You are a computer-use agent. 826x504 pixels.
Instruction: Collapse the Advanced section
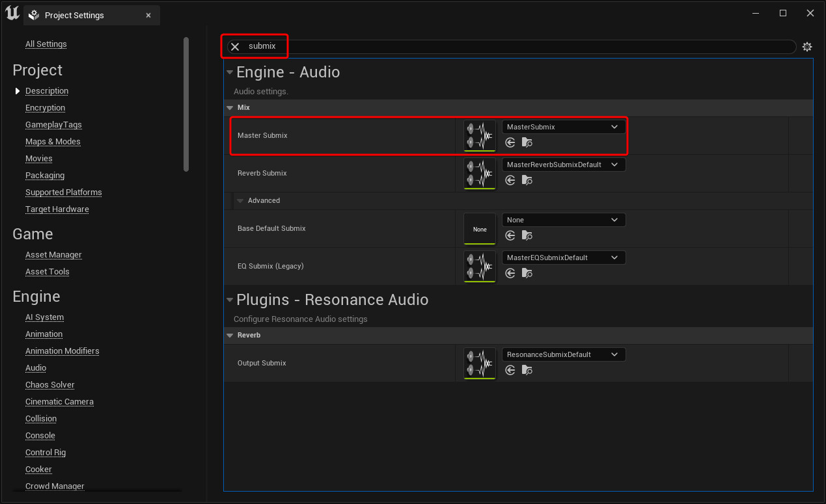tap(241, 200)
